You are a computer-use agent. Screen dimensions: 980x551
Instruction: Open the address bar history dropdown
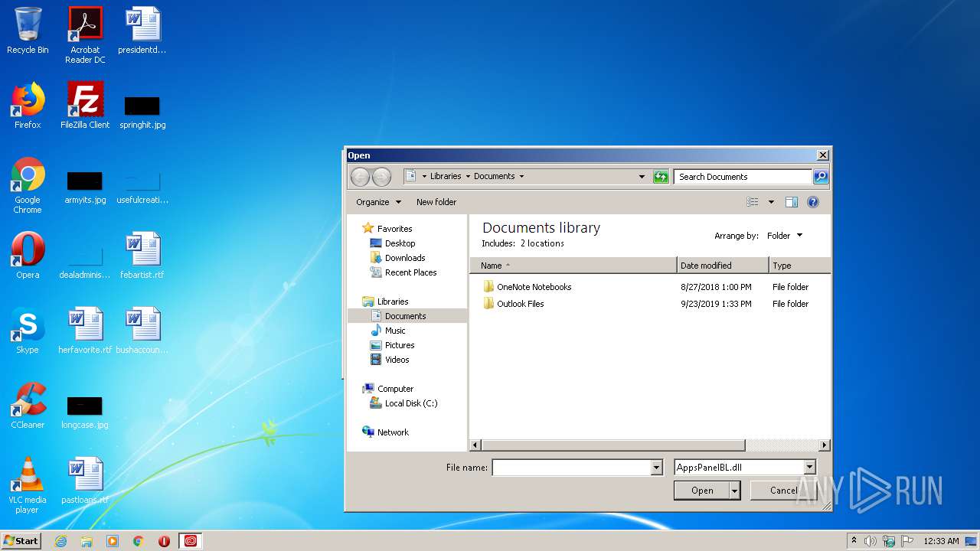[642, 177]
